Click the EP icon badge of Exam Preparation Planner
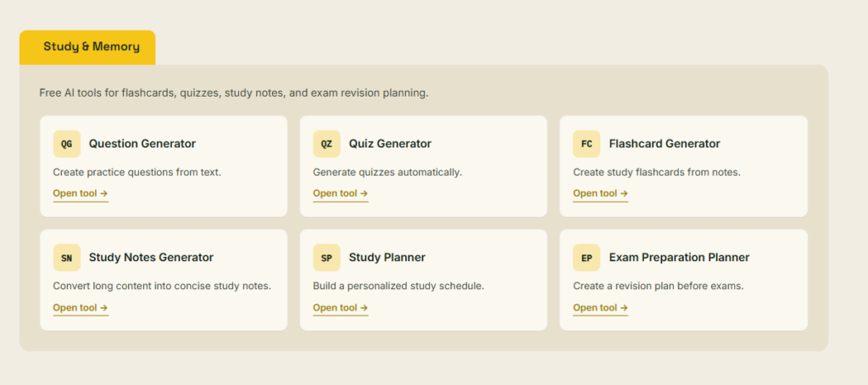868x385 pixels. click(587, 258)
